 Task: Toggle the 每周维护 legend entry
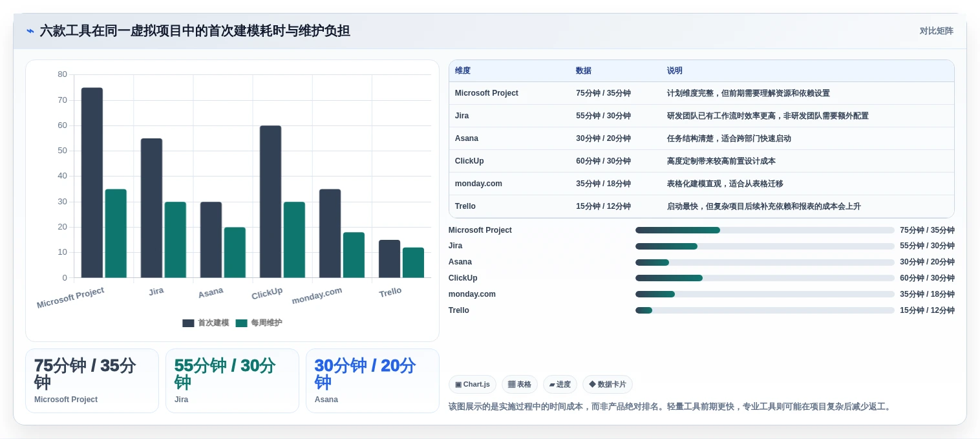click(259, 323)
